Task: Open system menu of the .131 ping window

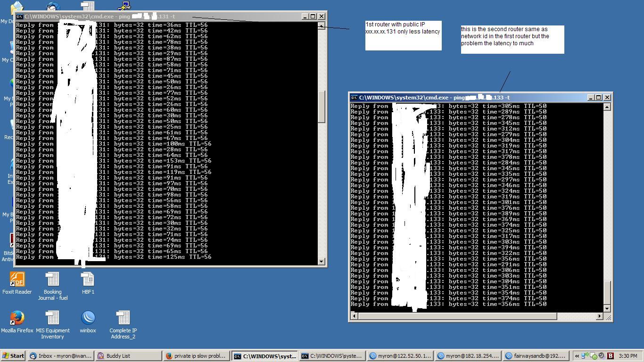Action: click(19, 16)
